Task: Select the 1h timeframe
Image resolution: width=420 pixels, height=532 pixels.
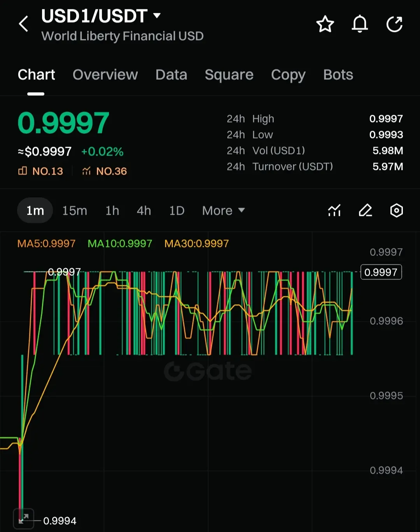Action: point(112,210)
